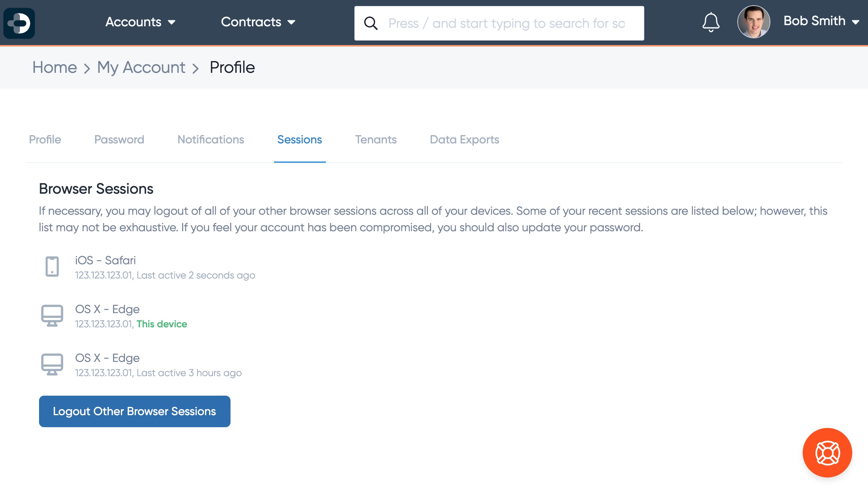Screen dimensions: 868x485
Task: Select the Profile tab
Action: [45, 140]
